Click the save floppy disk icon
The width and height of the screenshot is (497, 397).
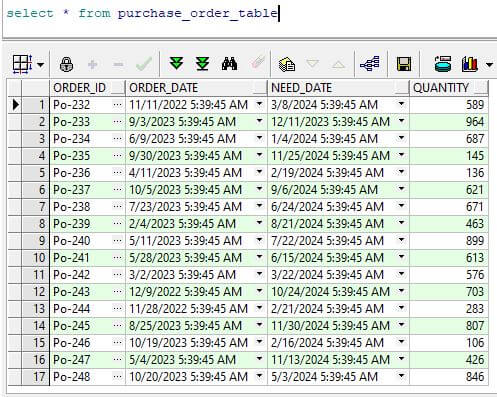click(x=404, y=64)
